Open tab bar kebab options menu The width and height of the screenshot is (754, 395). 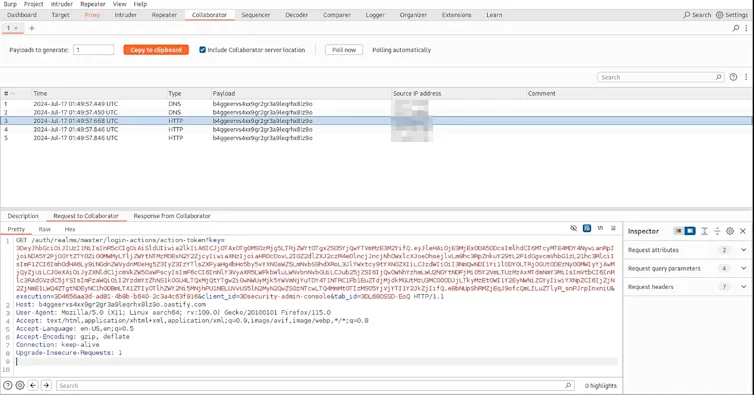746,28
